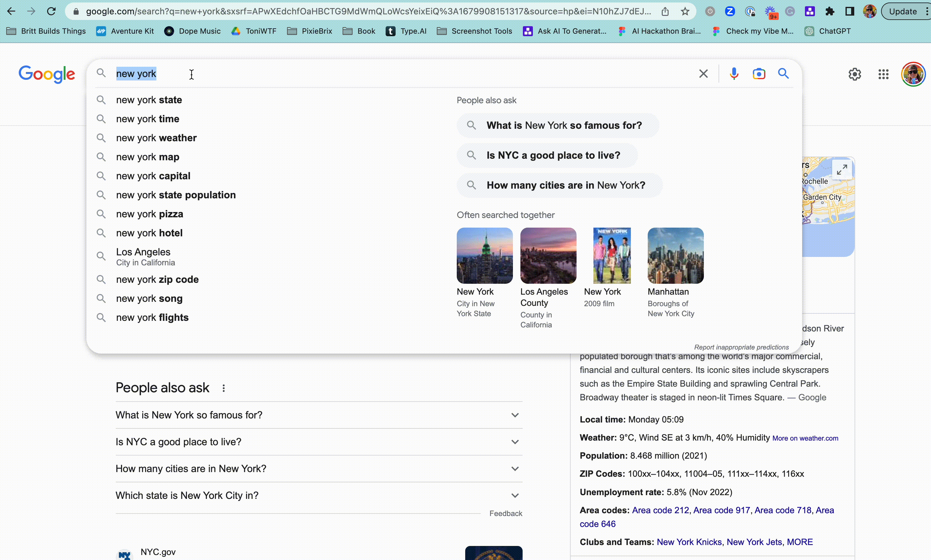931x560 pixels.
Task: Click the 'More on weather.com' link
Action: [x=805, y=438]
